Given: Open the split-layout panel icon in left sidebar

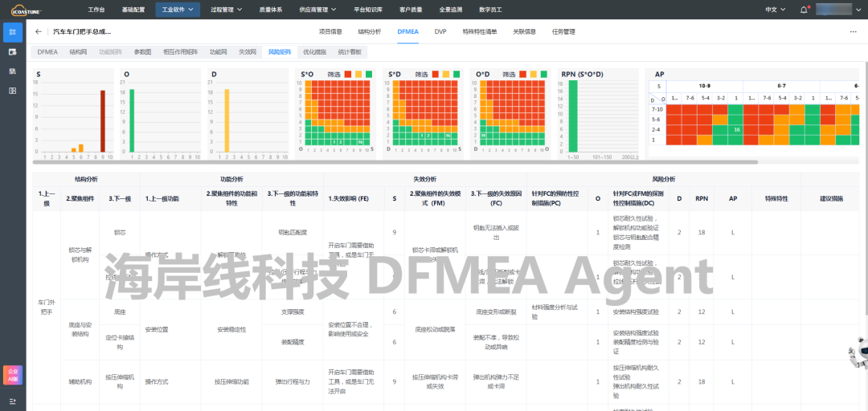Looking at the screenshot, I should 13,91.
